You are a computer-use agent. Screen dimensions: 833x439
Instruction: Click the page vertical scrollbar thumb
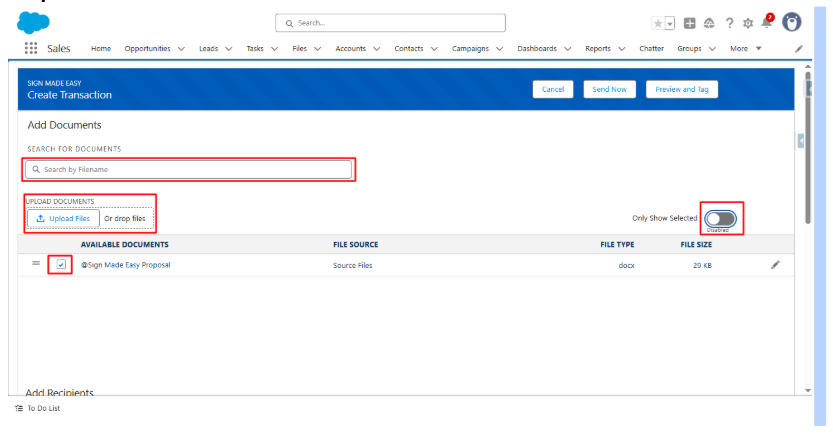(x=808, y=148)
